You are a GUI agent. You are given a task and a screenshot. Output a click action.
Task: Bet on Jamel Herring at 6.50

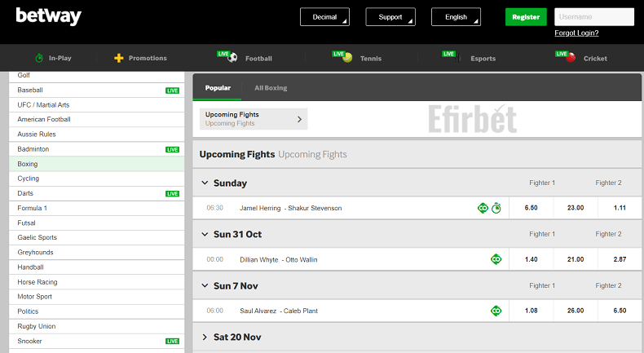pyautogui.click(x=531, y=208)
